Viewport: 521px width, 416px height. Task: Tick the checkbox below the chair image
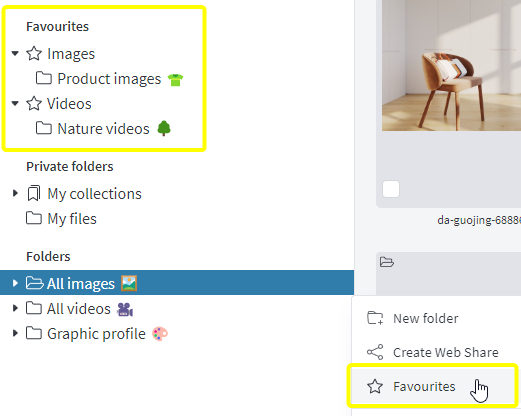391,189
